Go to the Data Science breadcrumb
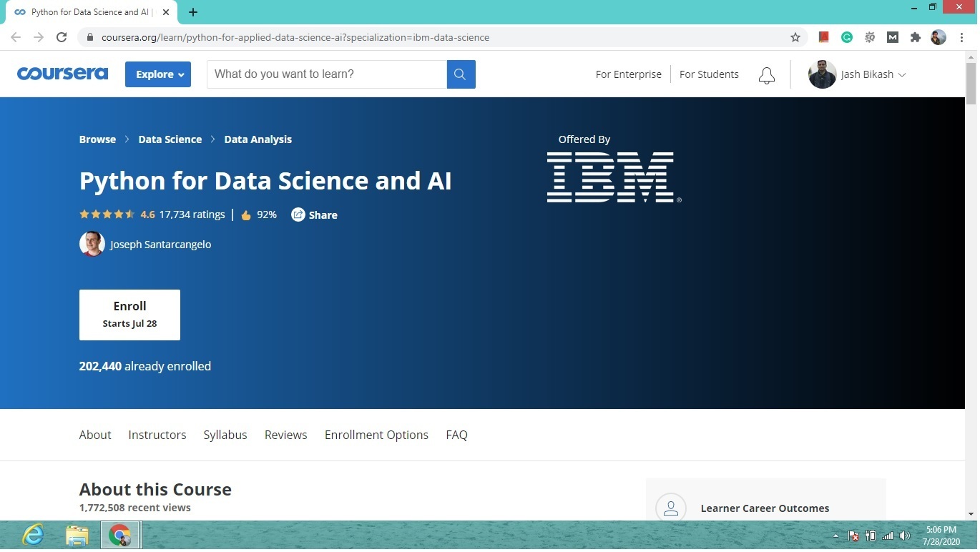Viewport: 980px width, 552px height. [x=170, y=139]
